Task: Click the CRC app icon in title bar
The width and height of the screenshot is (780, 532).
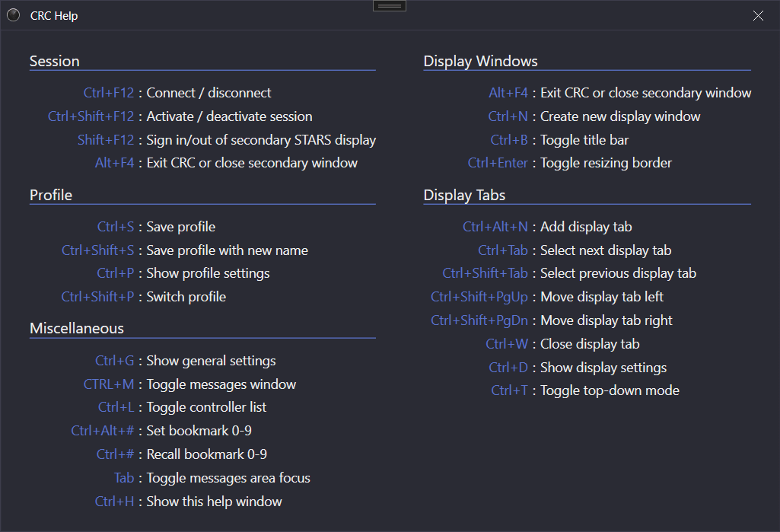Action: pos(13,15)
